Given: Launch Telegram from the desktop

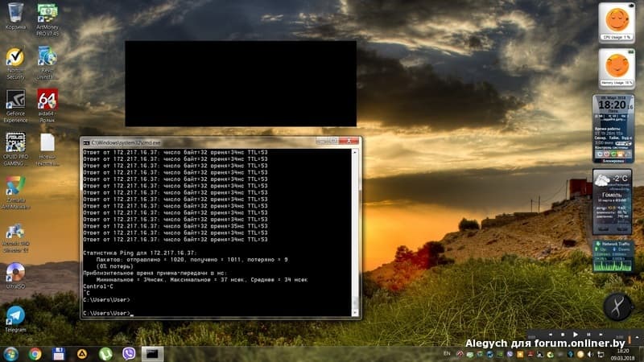Looking at the screenshot, I should (15, 315).
